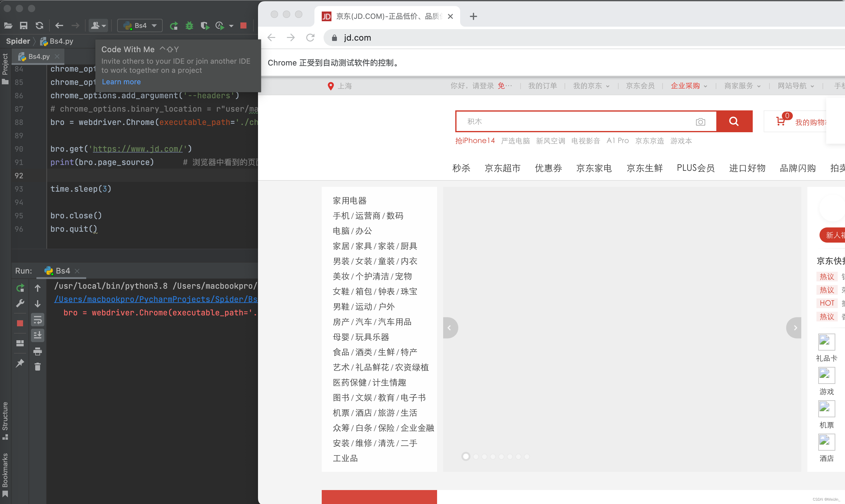845x504 pixels.
Task: Click the Save All icon in PyCharm toolbar
Action: [23, 25]
